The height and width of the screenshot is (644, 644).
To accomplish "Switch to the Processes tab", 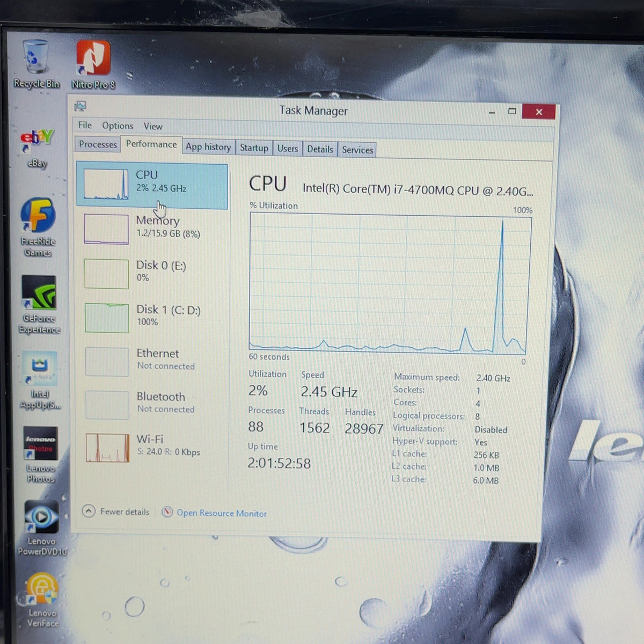I will [x=98, y=144].
